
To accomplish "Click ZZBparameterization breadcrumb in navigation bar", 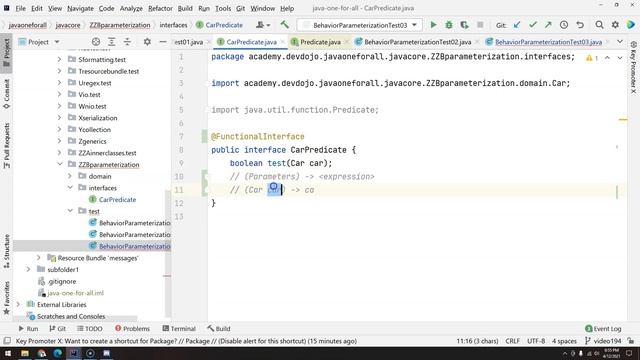I will 120,25.
